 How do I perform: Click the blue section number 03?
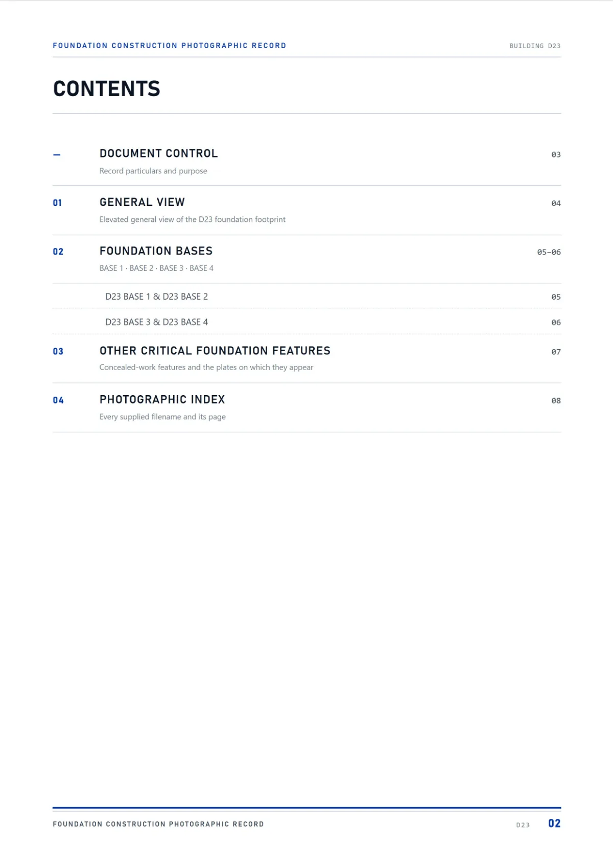pyautogui.click(x=58, y=352)
